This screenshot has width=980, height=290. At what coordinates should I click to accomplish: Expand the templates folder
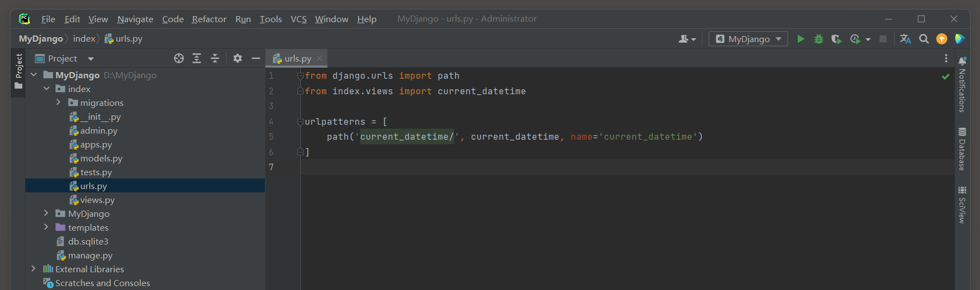(x=47, y=227)
